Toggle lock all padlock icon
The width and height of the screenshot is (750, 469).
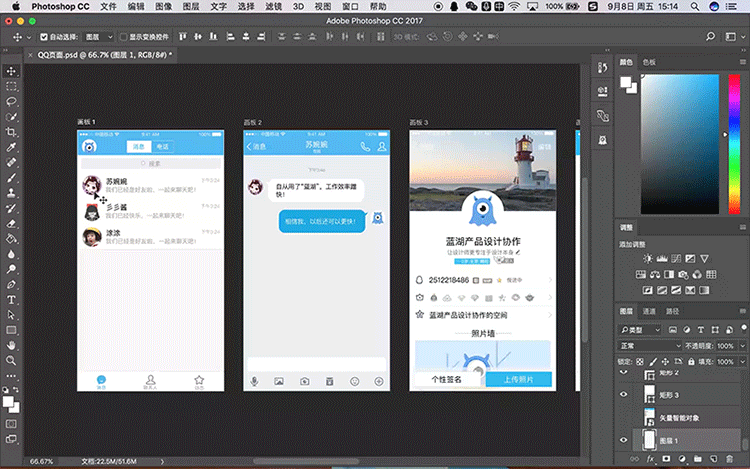coord(691,361)
